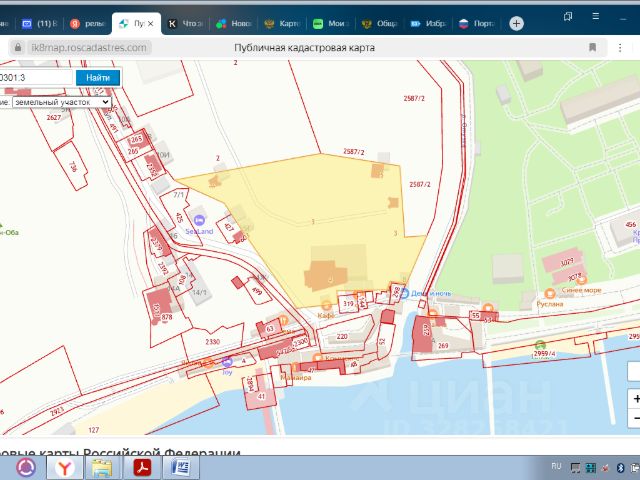
Task: Click the SeaLand hotel marker
Action: 198,221
